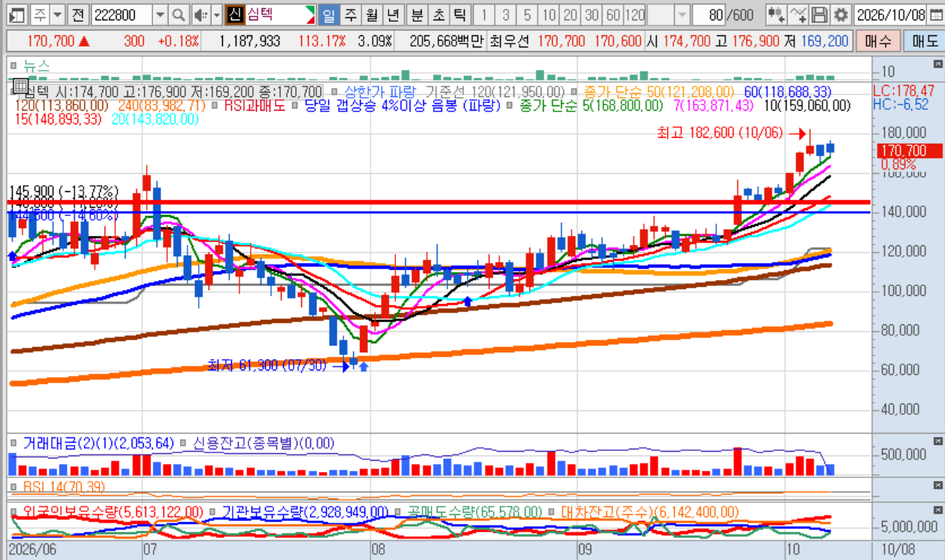This screenshot has width=945, height=560.
Task: Select the 120 interval button
Action: point(636,14)
